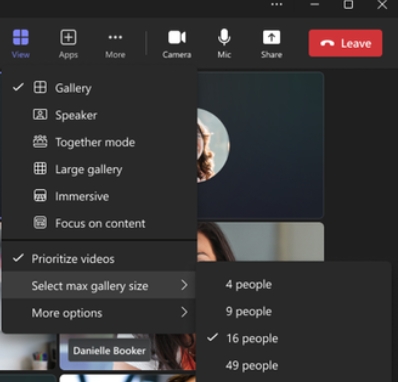Toggle the Camera
The image size is (406, 382).
click(x=177, y=44)
